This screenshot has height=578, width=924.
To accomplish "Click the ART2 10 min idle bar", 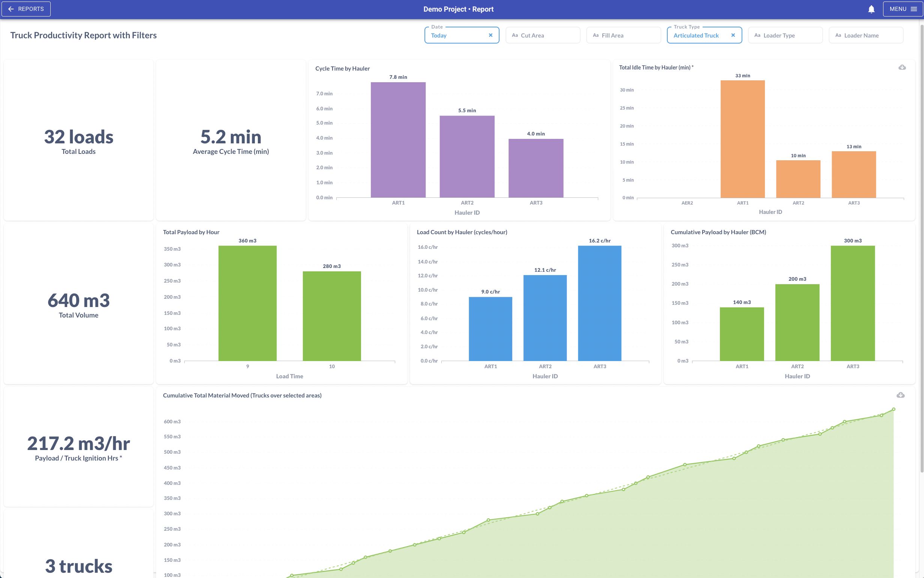I will coord(798,179).
